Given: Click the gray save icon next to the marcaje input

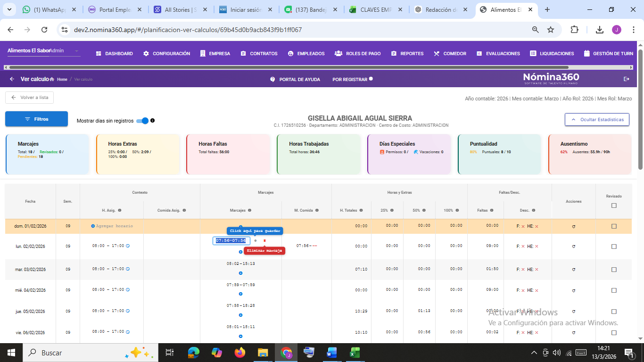Looking at the screenshot, I should pyautogui.click(x=256, y=241).
